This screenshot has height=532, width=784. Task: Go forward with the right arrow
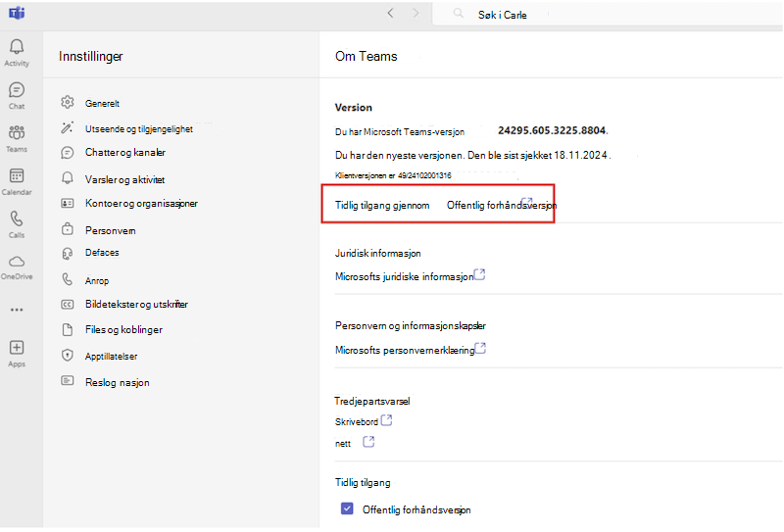[x=416, y=14]
